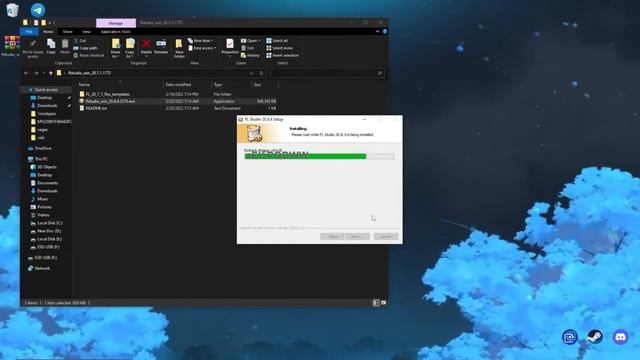Go back with the Explorer back arrow
Viewport: 640px width, 360px height.
(27, 73)
